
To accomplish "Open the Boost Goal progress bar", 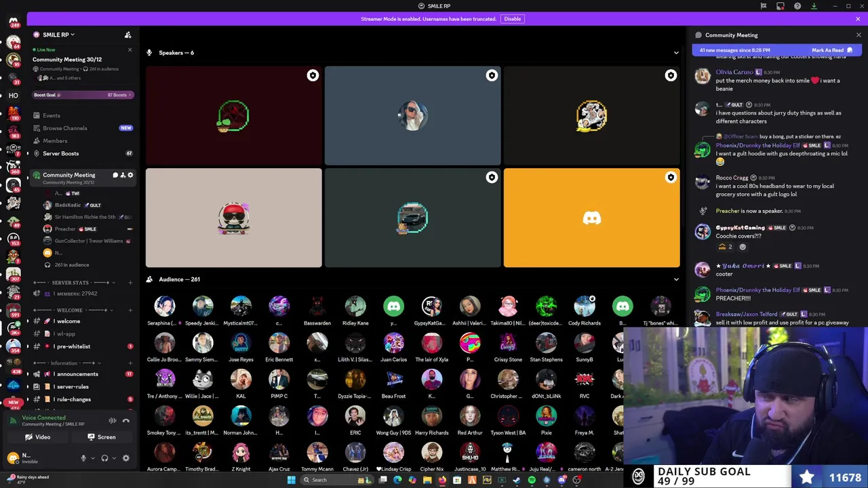I will point(83,95).
